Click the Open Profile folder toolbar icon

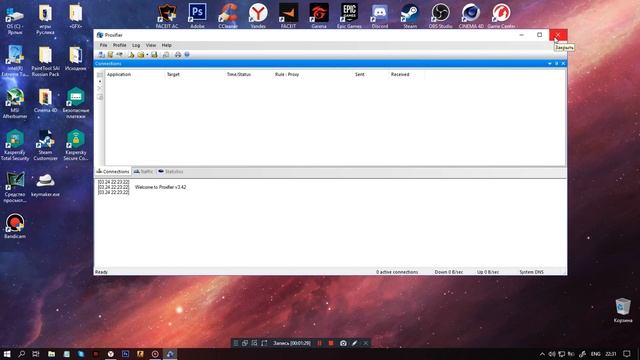pos(140,55)
